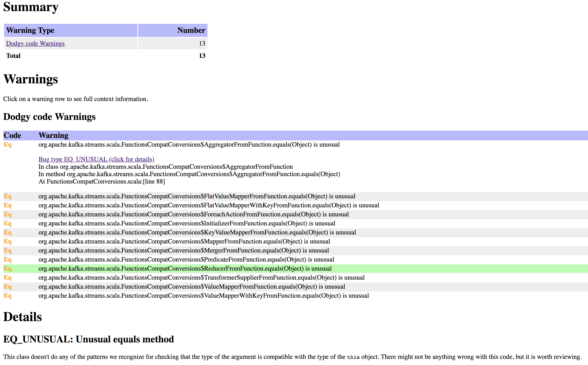The height and width of the screenshot is (365, 588).
Task: Expand the FlatValueMapperWithKeyFromFunction warning row
Action: pyautogui.click(x=209, y=205)
